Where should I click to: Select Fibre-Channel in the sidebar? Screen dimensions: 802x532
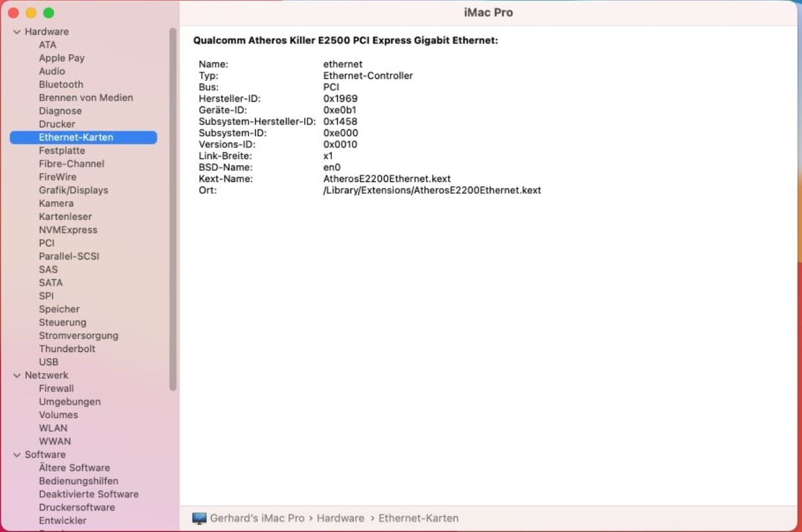[x=72, y=164]
